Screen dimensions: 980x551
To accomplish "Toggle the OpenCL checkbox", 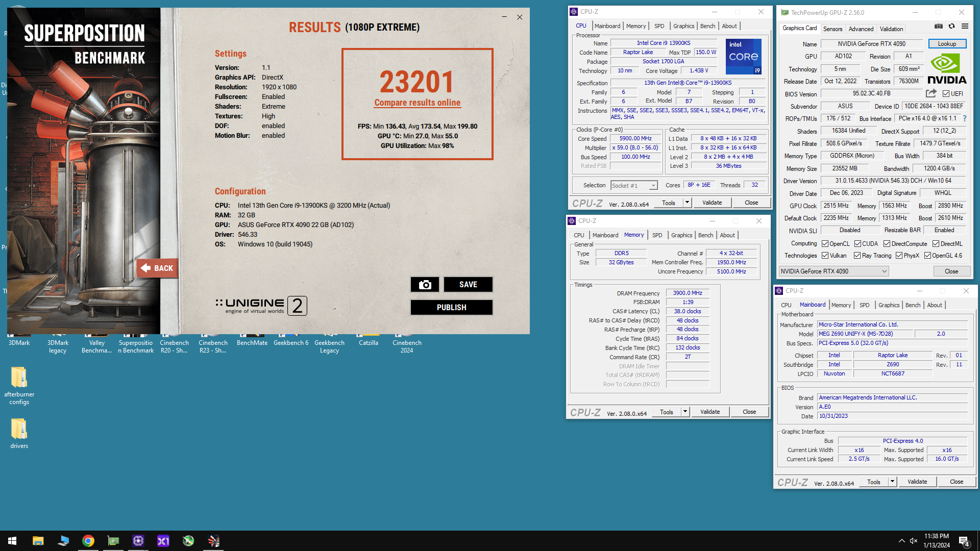I will tap(825, 244).
